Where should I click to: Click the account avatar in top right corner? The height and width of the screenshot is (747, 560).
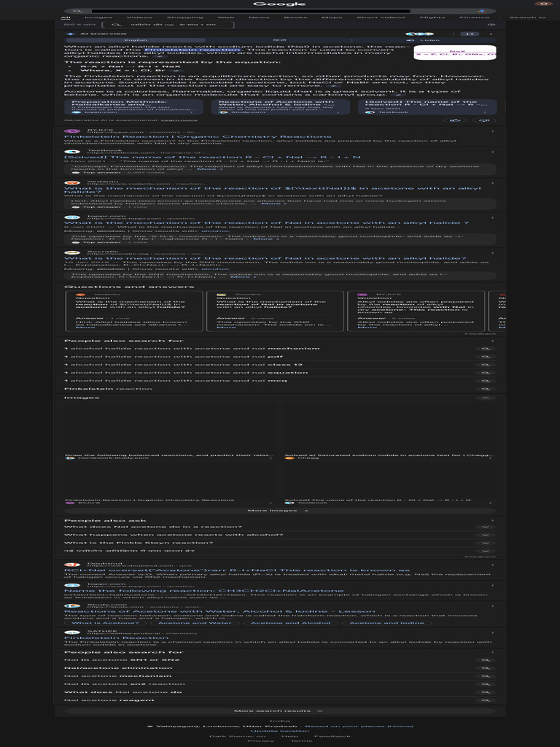[544, 4]
